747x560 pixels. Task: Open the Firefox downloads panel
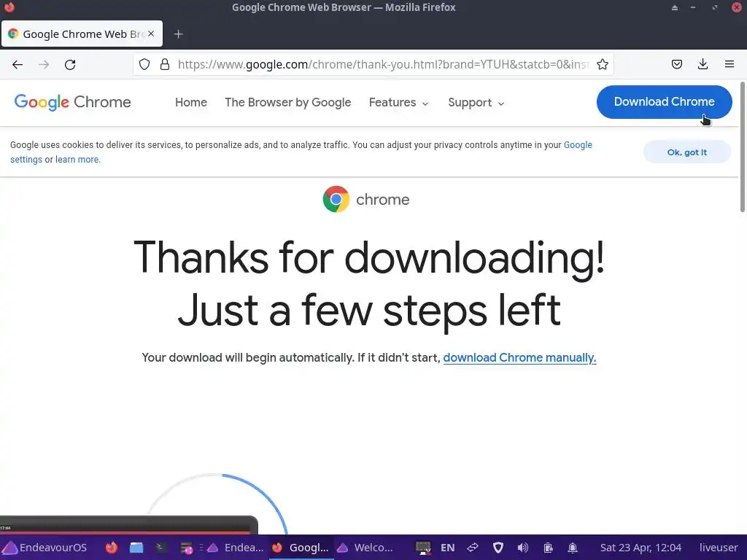[x=703, y=64]
